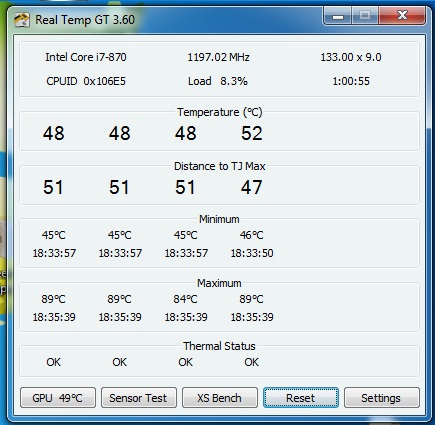Click the CPUID 0x106E5 text

tap(86, 81)
